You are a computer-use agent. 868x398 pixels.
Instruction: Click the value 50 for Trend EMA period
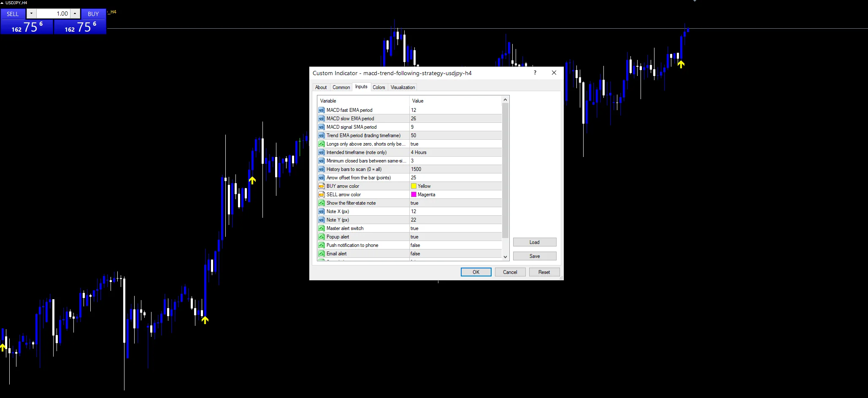414,135
